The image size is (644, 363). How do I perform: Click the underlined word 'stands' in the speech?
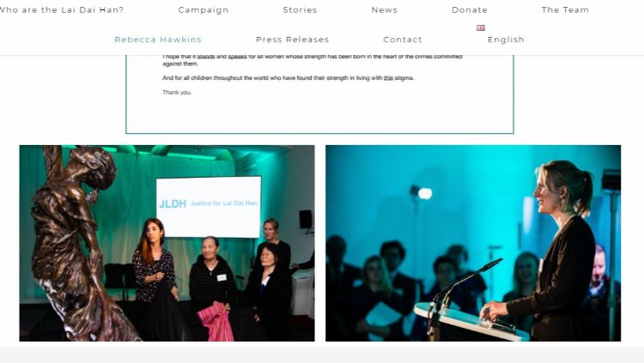pyautogui.click(x=206, y=57)
